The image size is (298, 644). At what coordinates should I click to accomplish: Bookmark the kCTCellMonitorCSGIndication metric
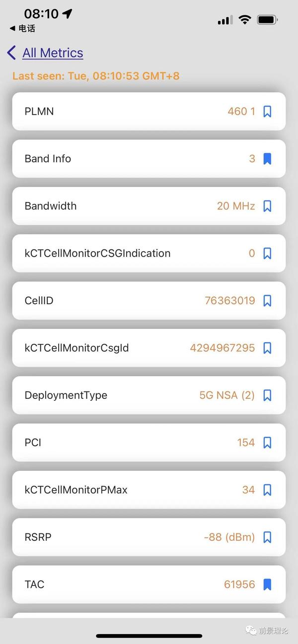click(267, 253)
